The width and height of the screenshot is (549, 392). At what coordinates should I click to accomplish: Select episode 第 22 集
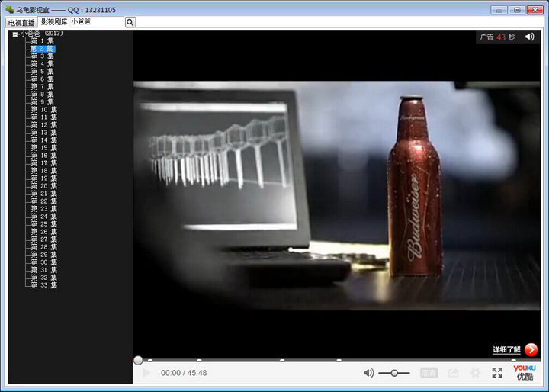click(x=43, y=201)
